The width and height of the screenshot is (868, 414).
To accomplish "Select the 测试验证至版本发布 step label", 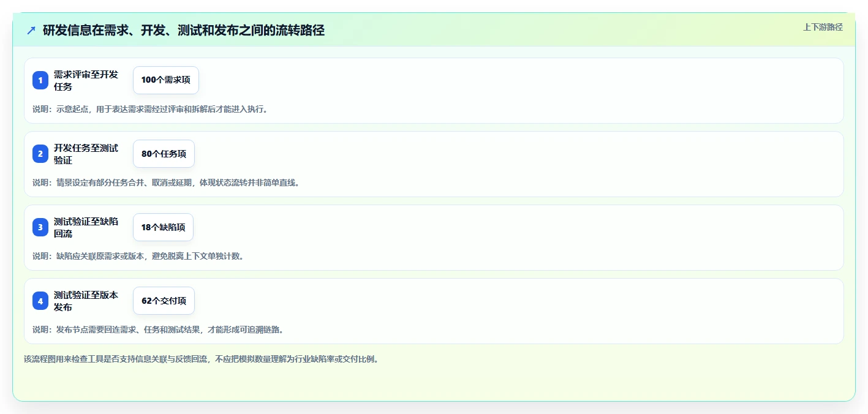I will 86,301.
